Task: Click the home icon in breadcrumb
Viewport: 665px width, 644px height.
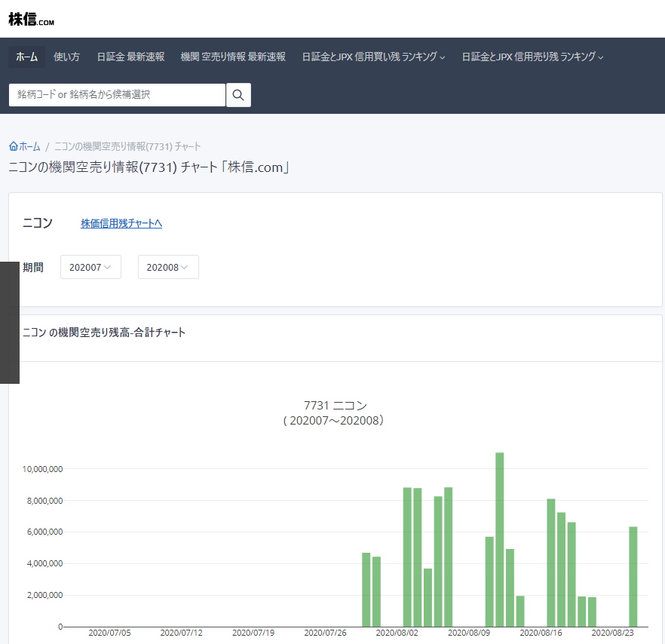Action: 13,146
